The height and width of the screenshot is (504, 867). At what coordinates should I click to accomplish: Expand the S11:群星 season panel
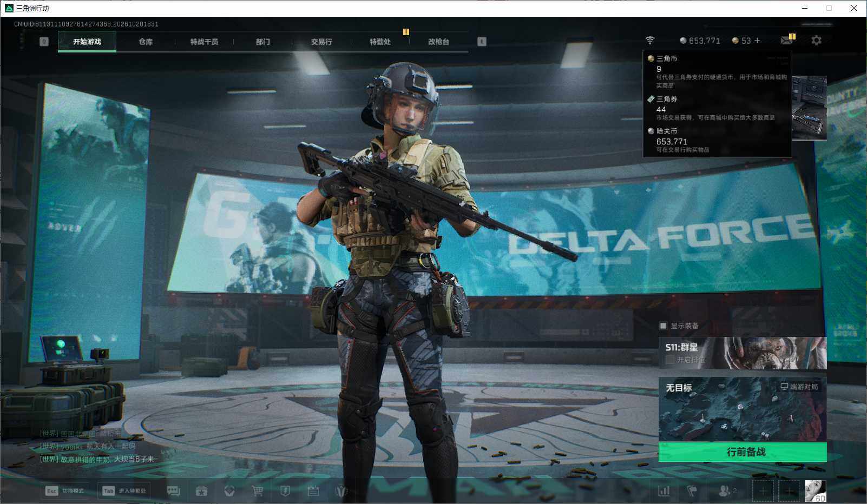(743, 353)
